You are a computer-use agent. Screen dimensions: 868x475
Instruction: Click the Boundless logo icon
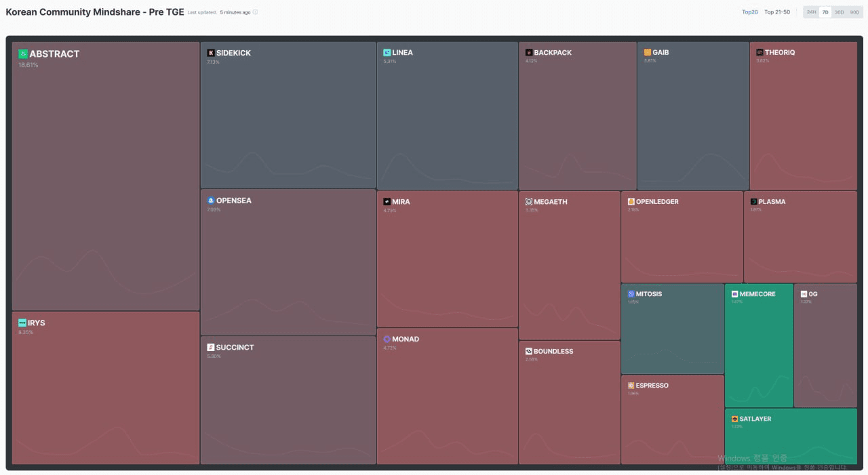tap(529, 351)
